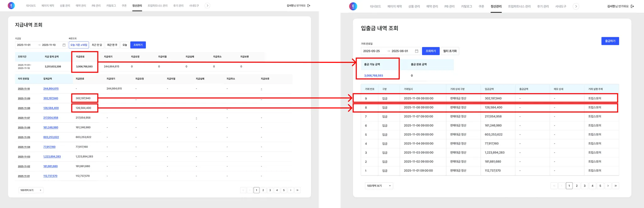Open 정산관리 tab on 지급내역 조회 page
The height and width of the screenshot is (208, 644).
[x=137, y=6]
